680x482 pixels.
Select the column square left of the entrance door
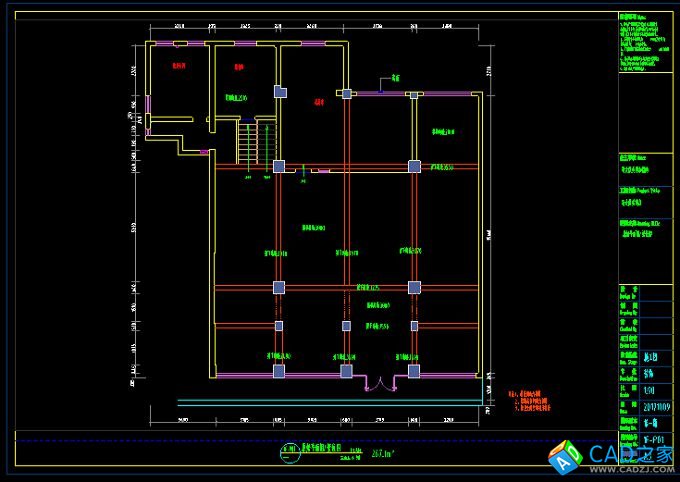point(346,372)
